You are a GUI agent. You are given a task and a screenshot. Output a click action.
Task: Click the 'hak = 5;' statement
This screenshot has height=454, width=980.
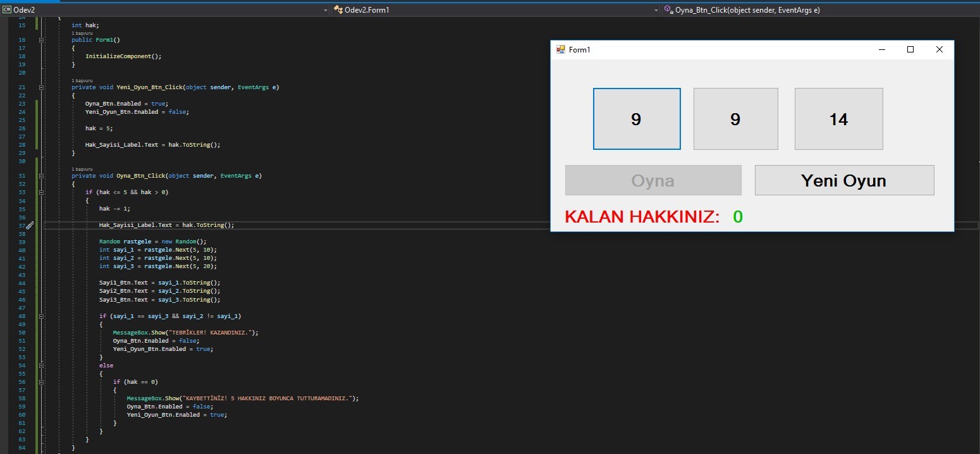coord(99,128)
